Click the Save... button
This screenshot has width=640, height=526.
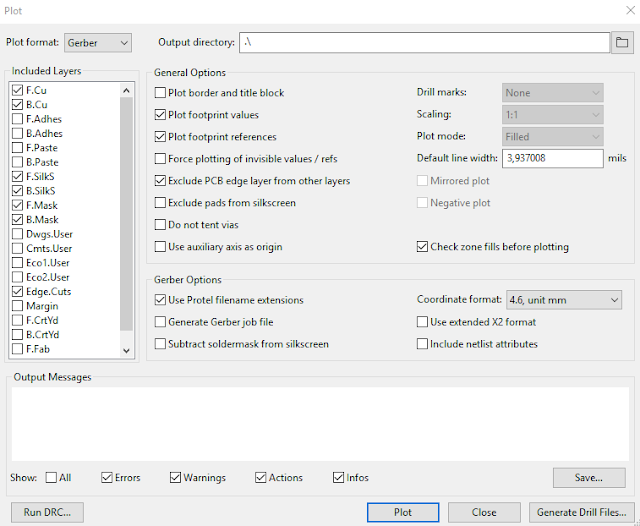[589, 478]
